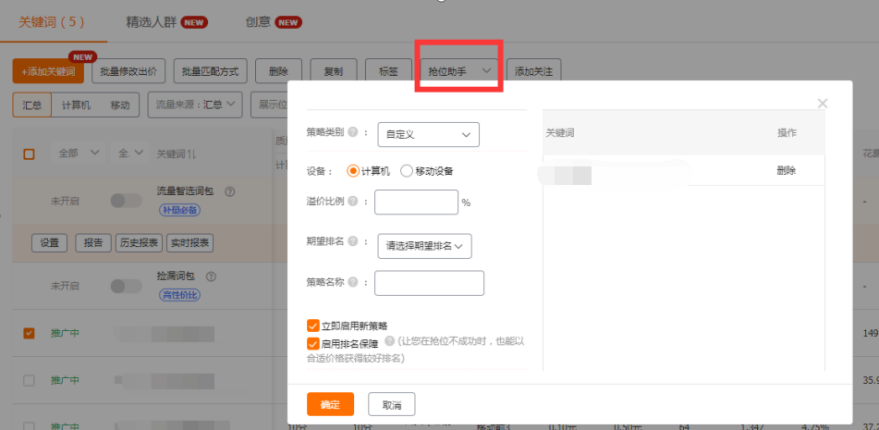The width and height of the screenshot is (879, 430).
Task: Click the 策略名称 input field
Action: (x=429, y=283)
